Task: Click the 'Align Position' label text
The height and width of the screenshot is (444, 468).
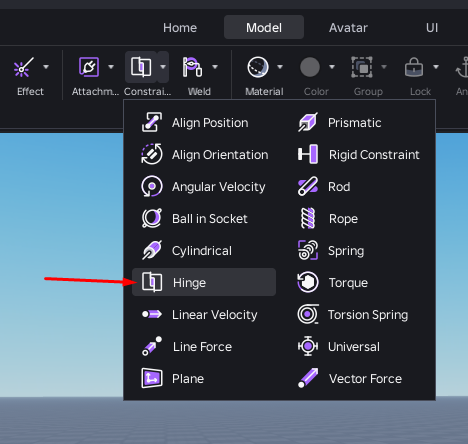Action: (210, 123)
